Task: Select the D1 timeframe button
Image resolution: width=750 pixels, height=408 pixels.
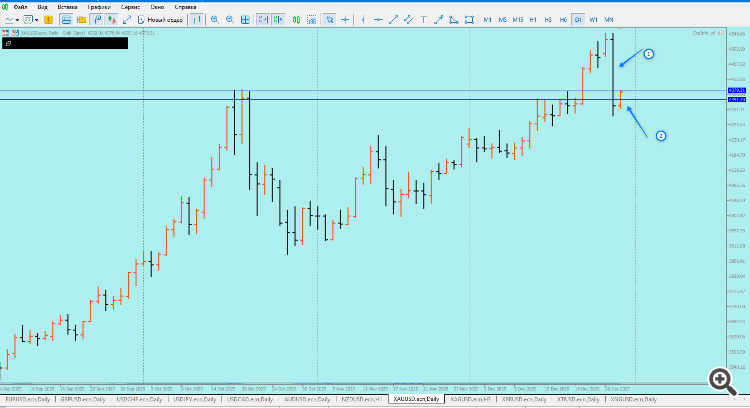Action: pos(578,20)
